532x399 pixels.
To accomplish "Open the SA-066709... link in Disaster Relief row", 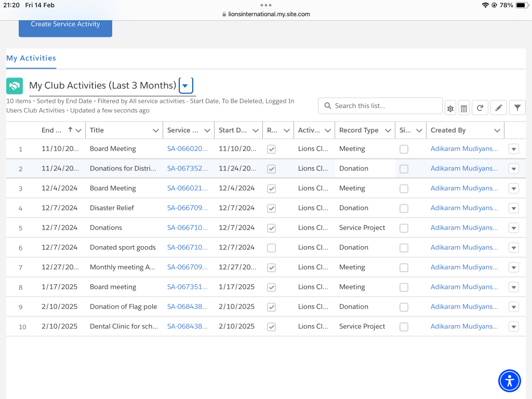I will click(187, 208).
